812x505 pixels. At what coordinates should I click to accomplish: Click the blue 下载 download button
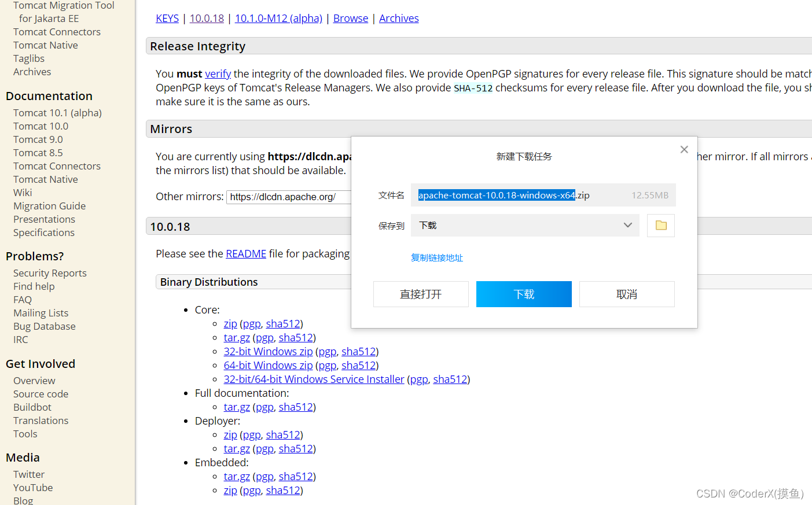click(524, 294)
